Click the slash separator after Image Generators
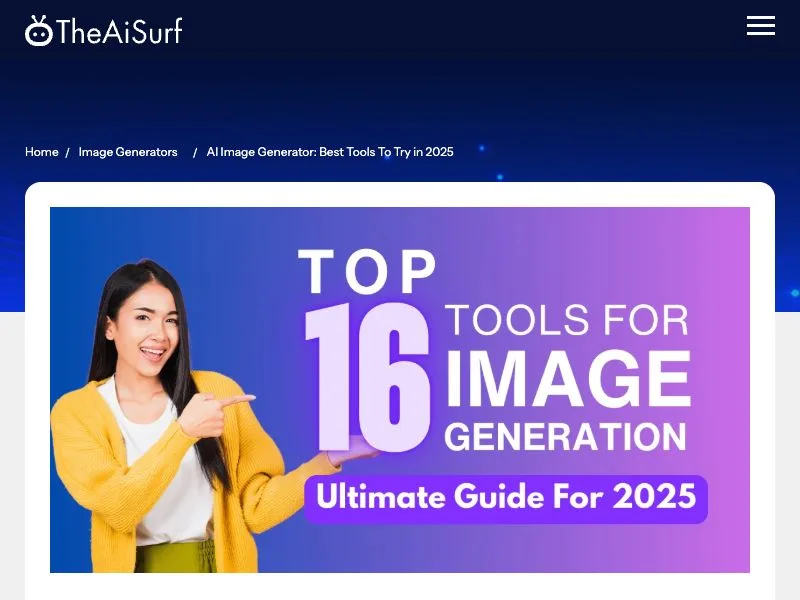Viewport: 800px width, 600px height. [195, 153]
